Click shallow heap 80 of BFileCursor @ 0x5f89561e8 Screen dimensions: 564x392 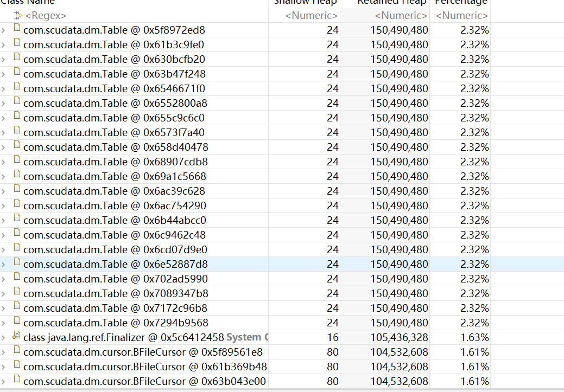pyautogui.click(x=333, y=352)
